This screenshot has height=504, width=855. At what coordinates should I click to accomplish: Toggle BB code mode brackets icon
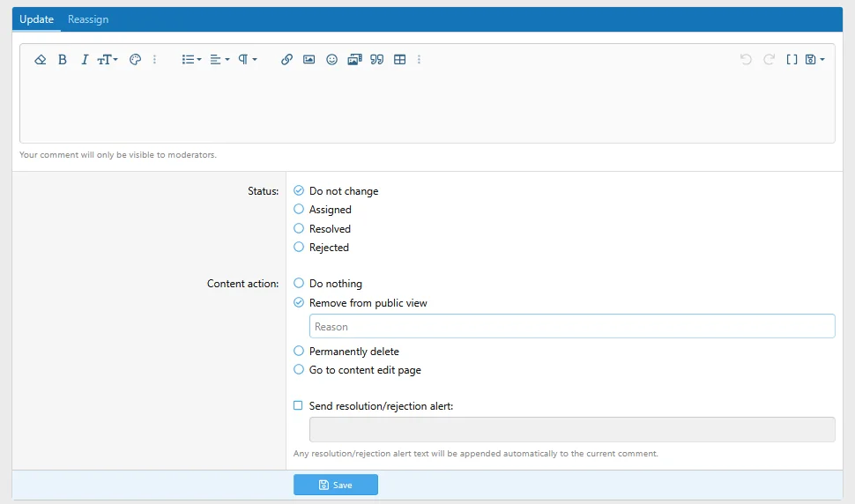(x=792, y=60)
